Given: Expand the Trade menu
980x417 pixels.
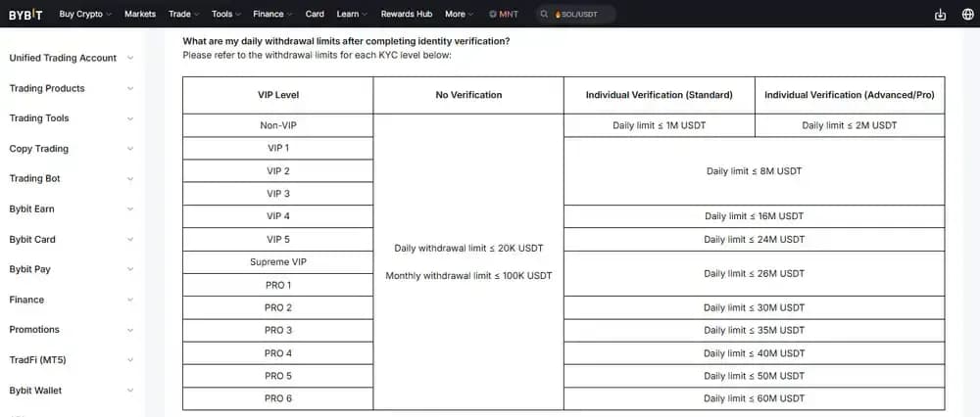Looking at the screenshot, I should click(183, 14).
